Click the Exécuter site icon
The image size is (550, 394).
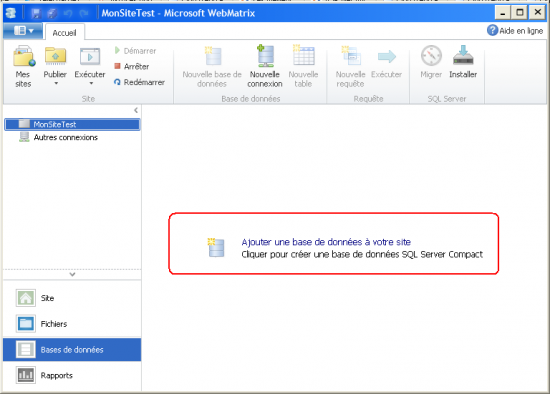tap(90, 56)
